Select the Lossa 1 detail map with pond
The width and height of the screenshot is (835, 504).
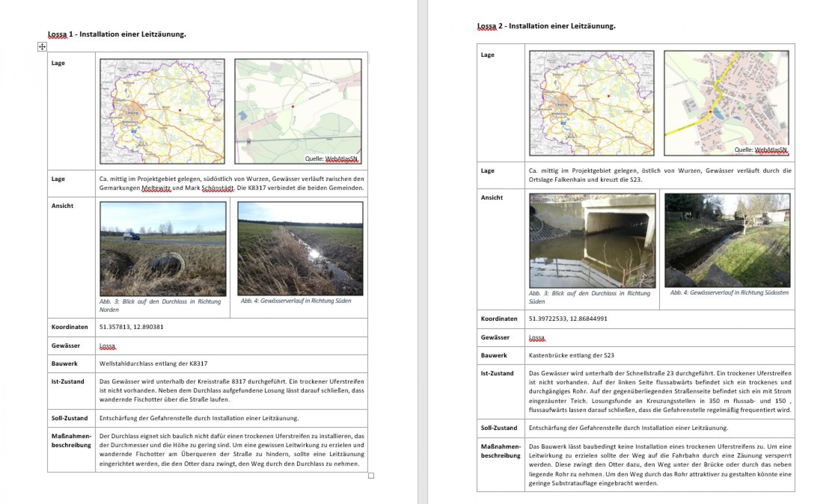click(298, 111)
